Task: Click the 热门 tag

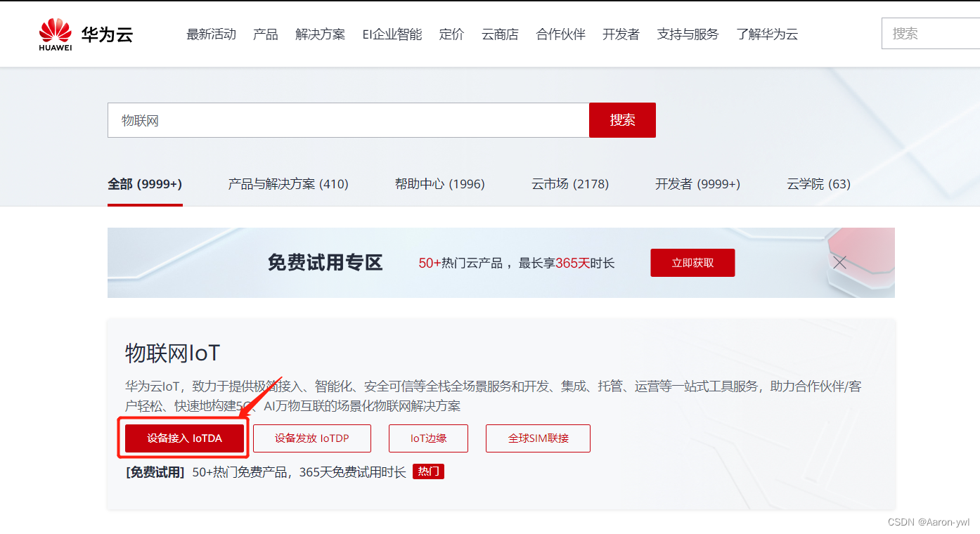Action: coord(428,471)
